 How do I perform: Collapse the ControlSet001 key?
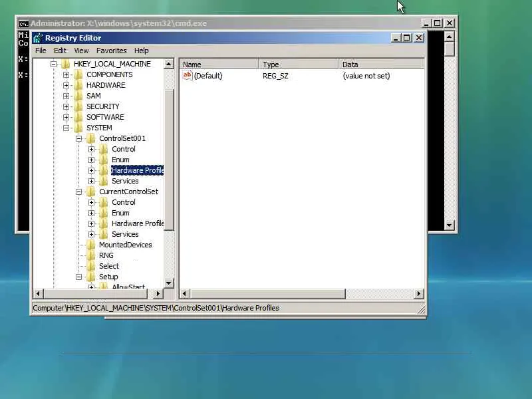click(78, 138)
